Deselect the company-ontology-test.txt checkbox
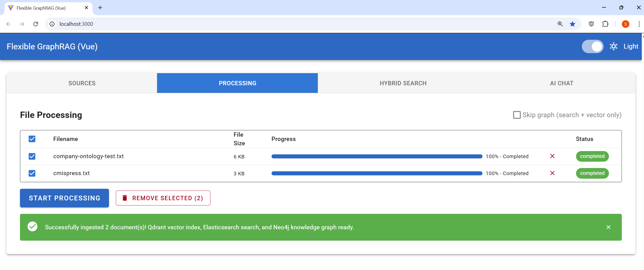Viewport: 644px width, 270px height. (32, 156)
